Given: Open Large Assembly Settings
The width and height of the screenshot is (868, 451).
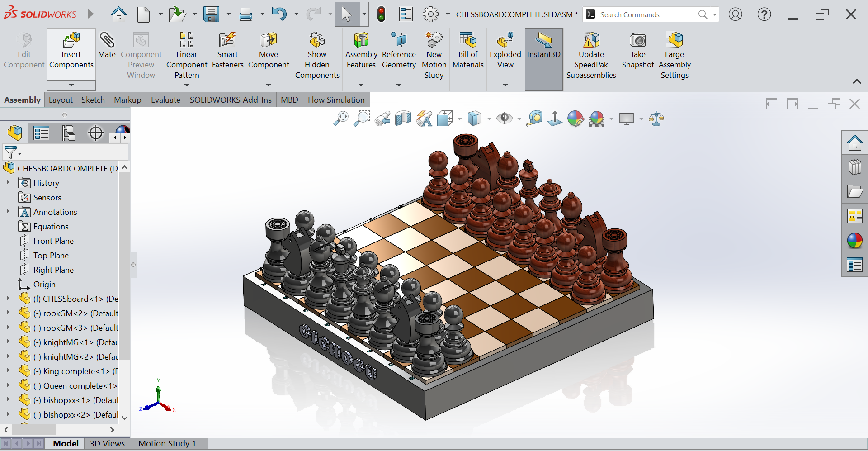Looking at the screenshot, I should click(x=675, y=56).
